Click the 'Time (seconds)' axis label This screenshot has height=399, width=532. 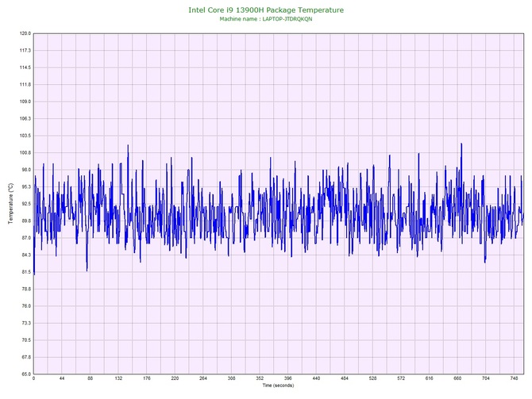278,386
